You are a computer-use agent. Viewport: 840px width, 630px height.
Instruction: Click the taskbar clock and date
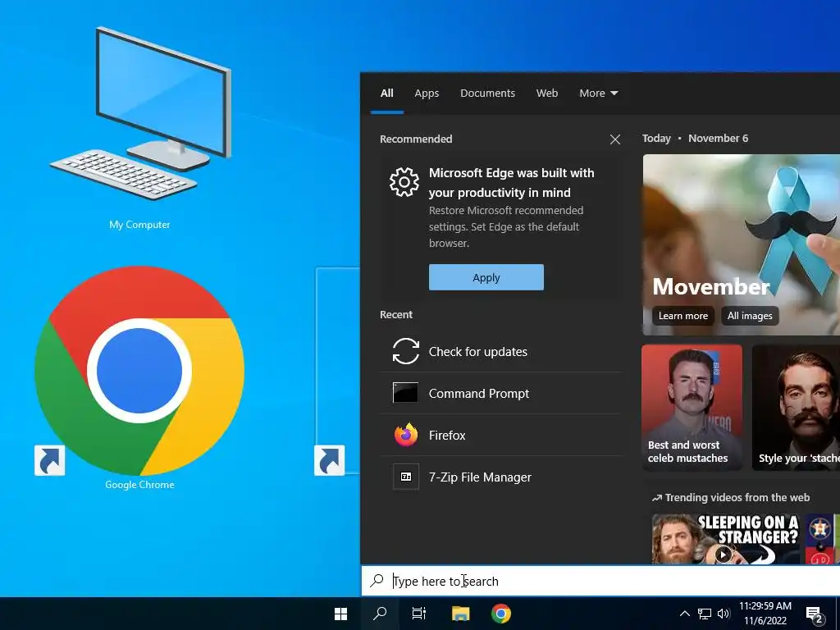point(765,614)
